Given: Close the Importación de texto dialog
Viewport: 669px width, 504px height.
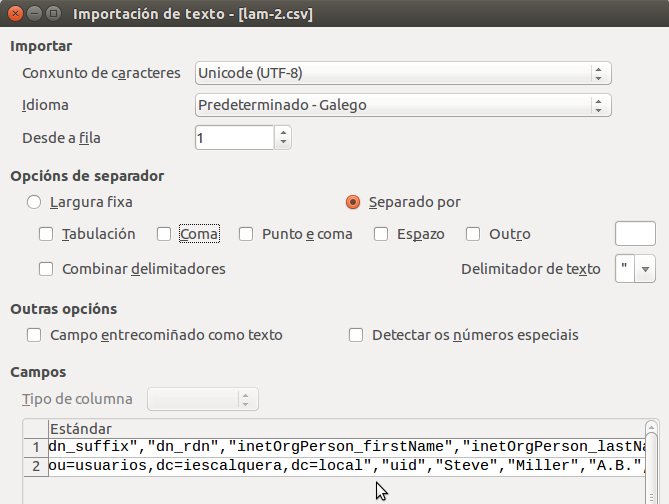Looking at the screenshot, I should pyautogui.click(x=15, y=14).
